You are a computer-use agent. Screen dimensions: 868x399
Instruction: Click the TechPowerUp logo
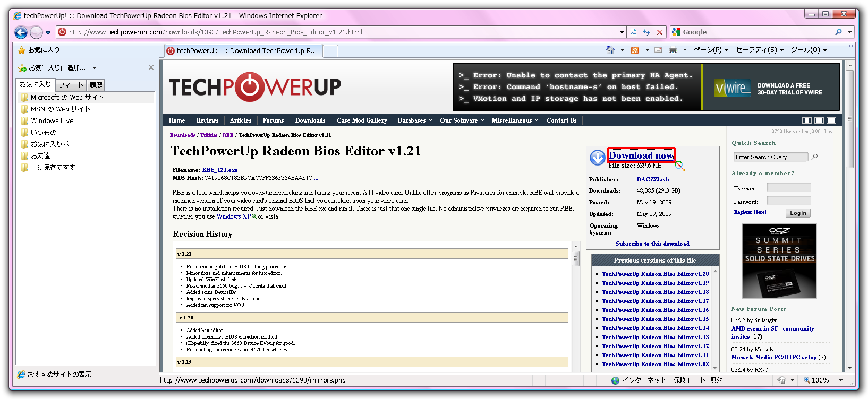click(255, 86)
